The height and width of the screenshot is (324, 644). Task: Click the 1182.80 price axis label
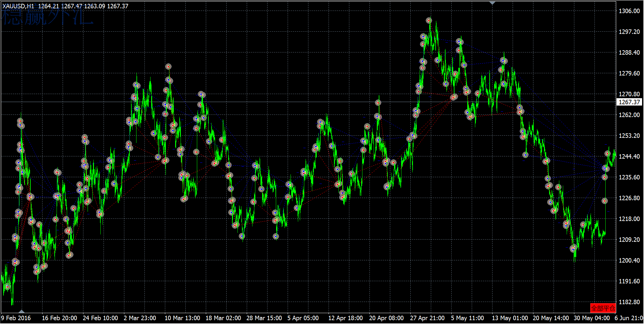coord(629,302)
